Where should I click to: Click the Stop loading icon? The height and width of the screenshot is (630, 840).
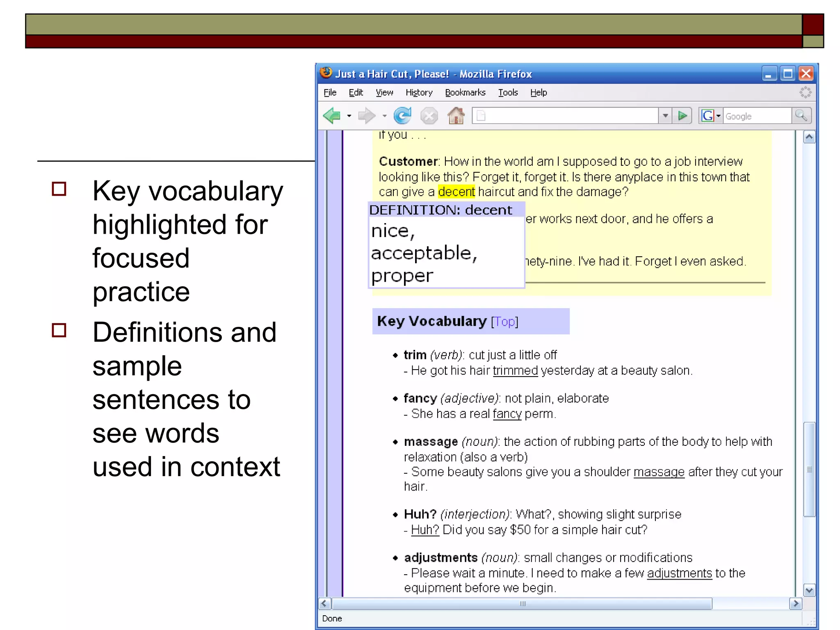click(429, 116)
